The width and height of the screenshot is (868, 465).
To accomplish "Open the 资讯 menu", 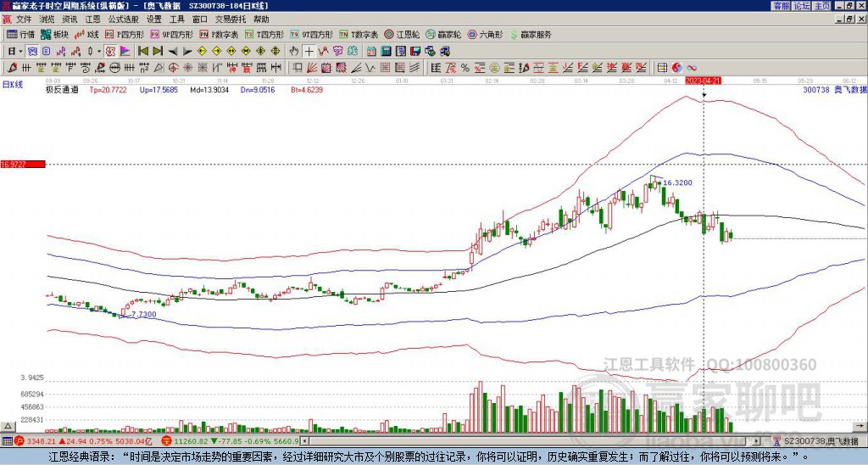I will click(x=70, y=20).
